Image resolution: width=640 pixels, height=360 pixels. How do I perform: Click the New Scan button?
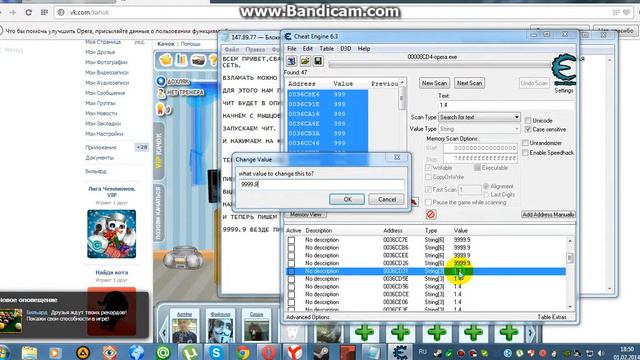click(434, 83)
